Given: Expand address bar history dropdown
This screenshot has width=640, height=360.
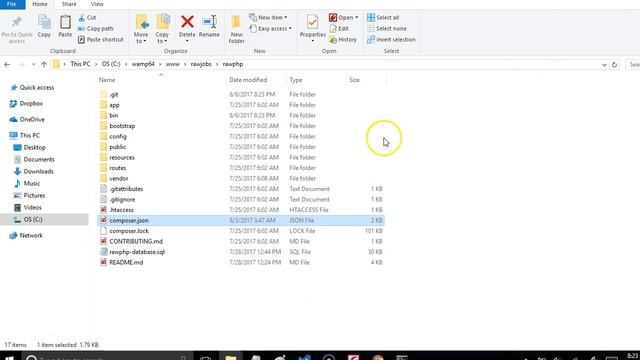Looking at the screenshot, I should coord(604,64).
